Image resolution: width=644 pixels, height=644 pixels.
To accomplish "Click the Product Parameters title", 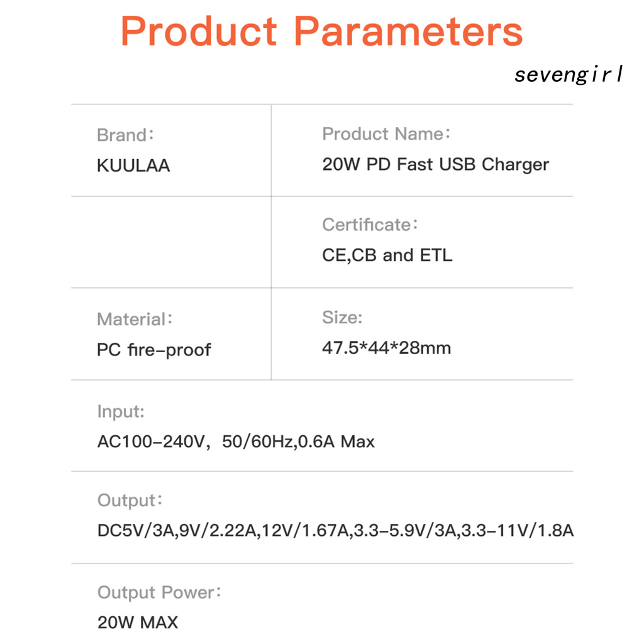I will click(321, 31).
